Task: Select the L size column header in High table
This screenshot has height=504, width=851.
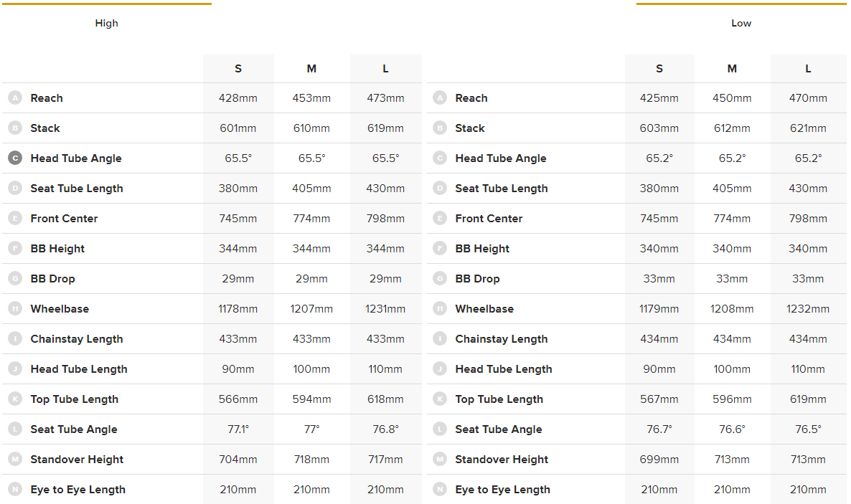Action: coord(385,69)
